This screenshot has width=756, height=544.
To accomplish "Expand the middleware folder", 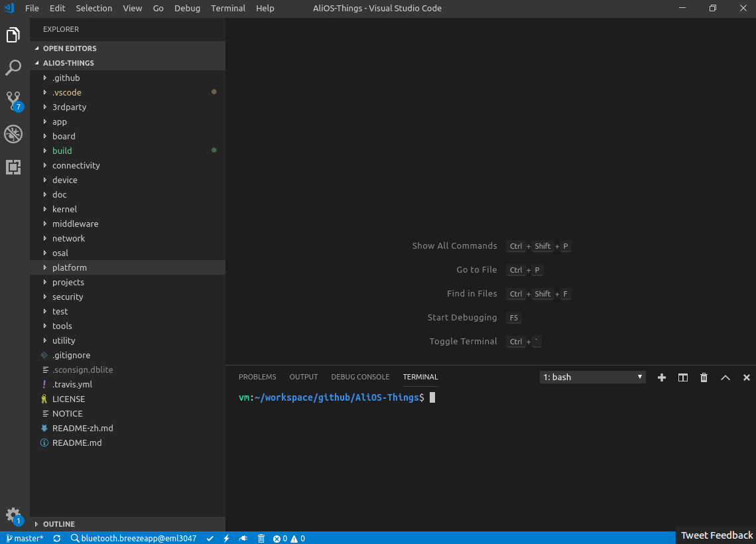I will [127, 224].
